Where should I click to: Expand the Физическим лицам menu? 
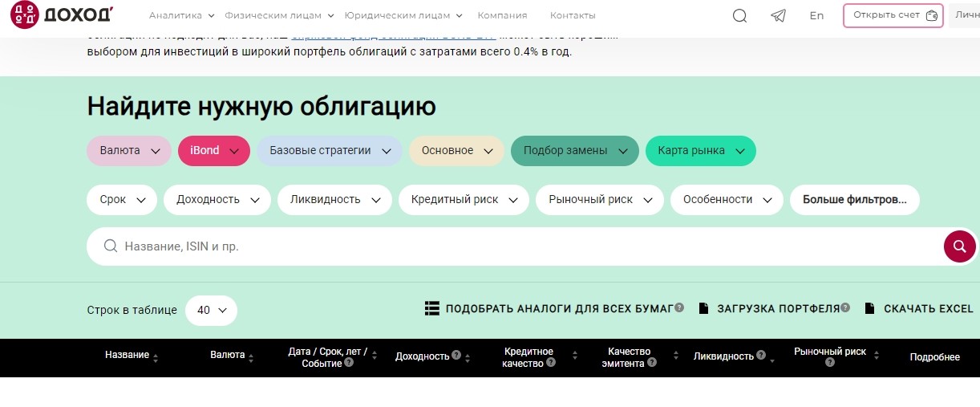(279, 15)
